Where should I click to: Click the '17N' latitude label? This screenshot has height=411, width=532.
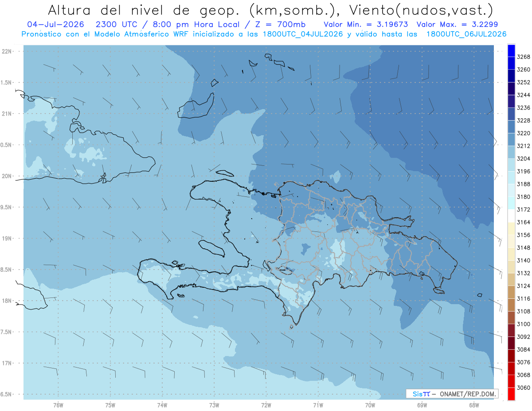(7, 363)
